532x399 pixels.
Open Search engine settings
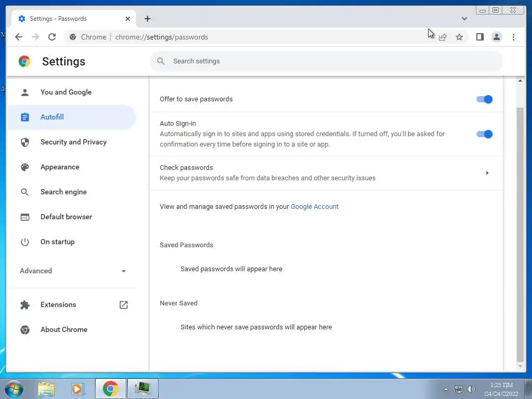(x=72, y=192)
